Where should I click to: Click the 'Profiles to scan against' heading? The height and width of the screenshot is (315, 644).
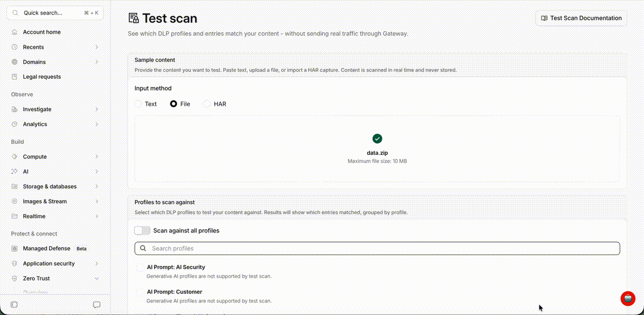pos(164,202)
